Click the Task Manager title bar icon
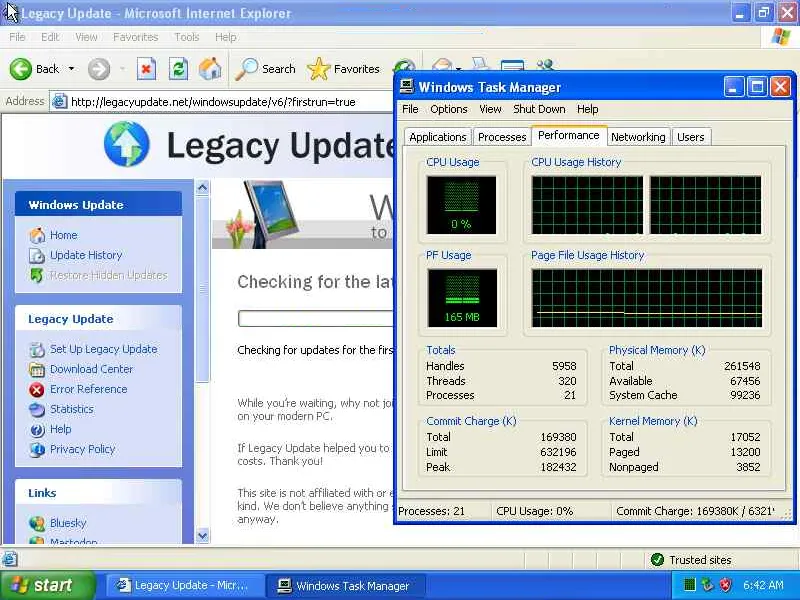Image resolution: width=800 pixels, height=600 pixels. tap(407, 87)
